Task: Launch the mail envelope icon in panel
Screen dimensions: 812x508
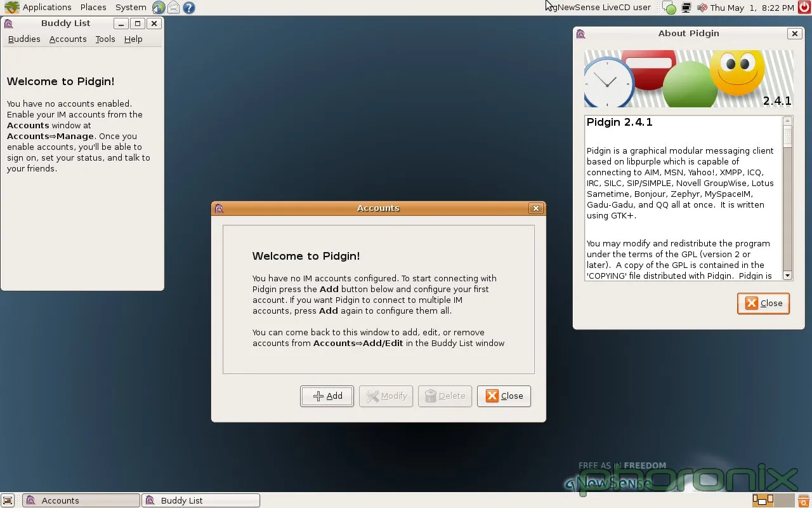Action: [173, 8]
